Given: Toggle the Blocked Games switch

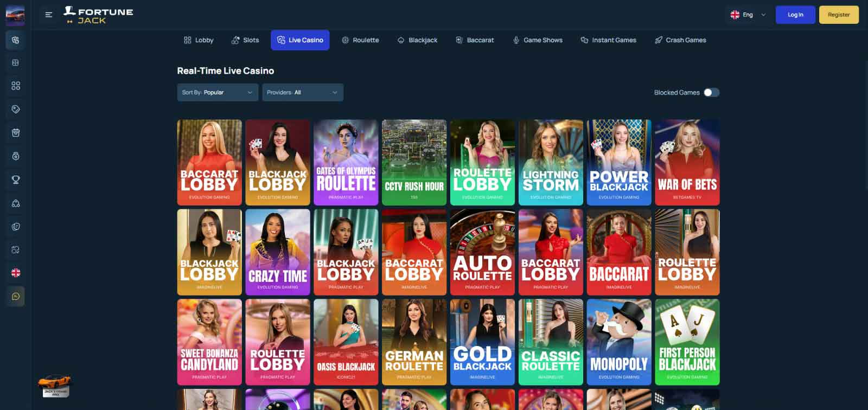Looking at the screenshot, I should [x=711, y=93].
